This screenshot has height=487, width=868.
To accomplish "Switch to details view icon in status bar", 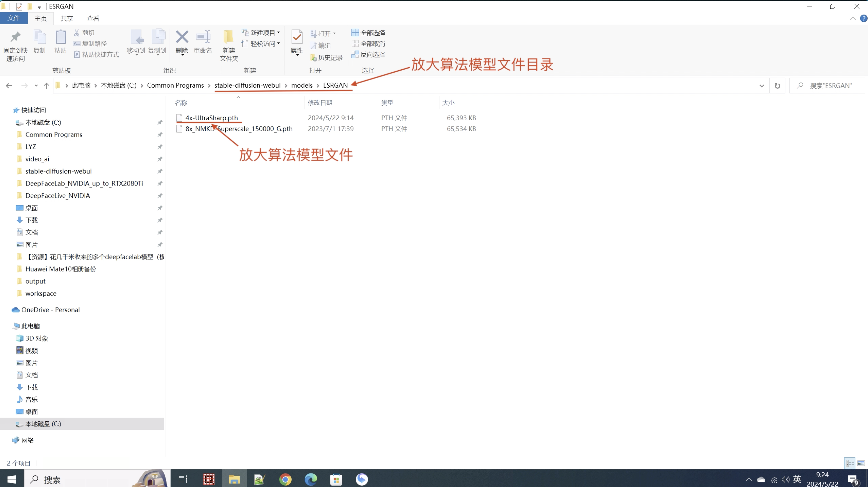I will [x=850, y=463].
